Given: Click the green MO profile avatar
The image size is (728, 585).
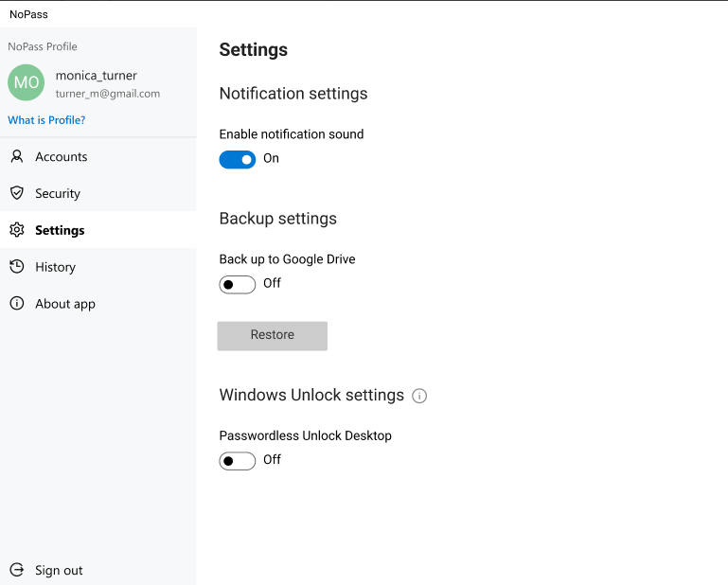Looking at the screenshot, I should [x=26, y=82].
